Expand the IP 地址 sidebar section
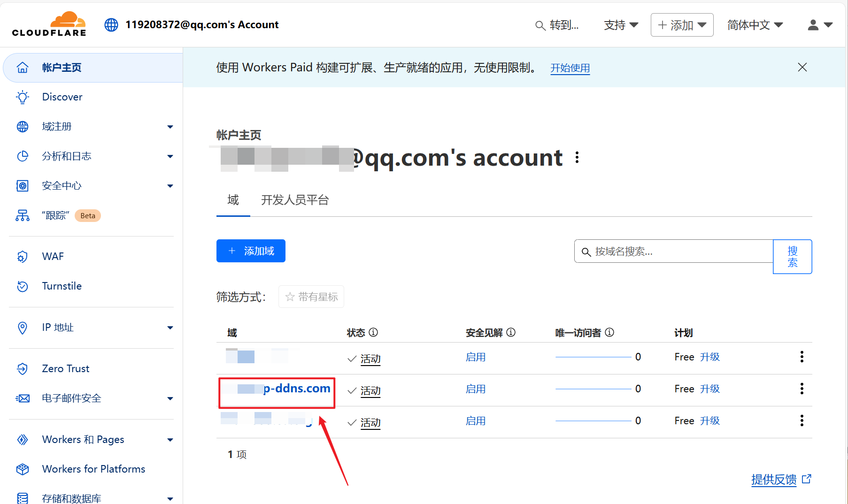This screenshot has width=848, height=504. pos(170,328)
